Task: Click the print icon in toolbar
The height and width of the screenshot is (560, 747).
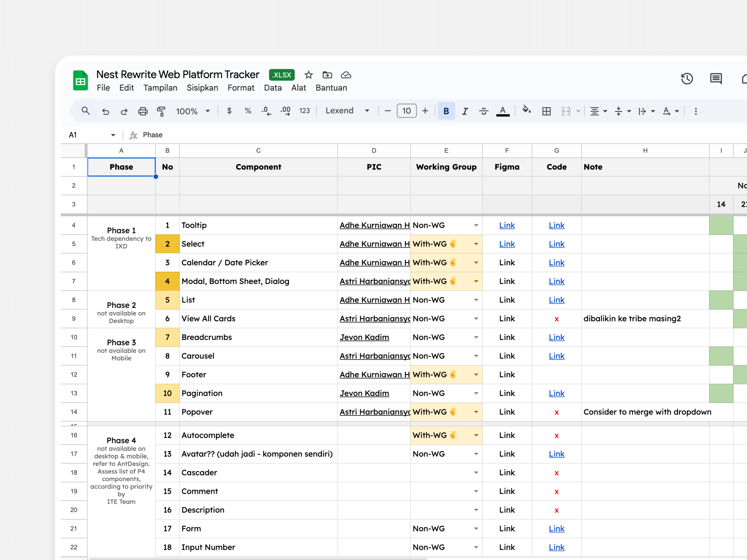Action: (143, 111)
